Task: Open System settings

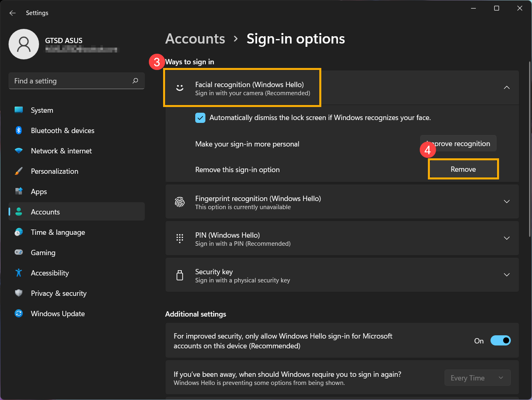Action: (76, 110)
